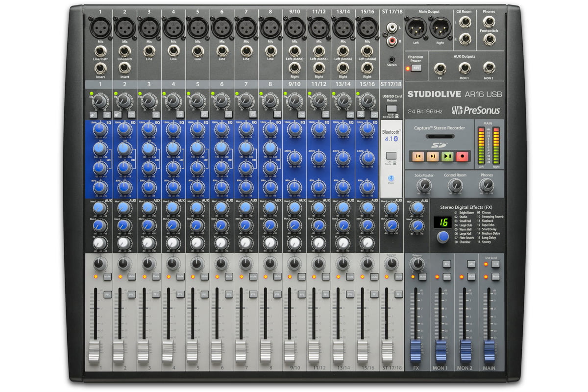
Task: Mute the MAIN output
Action: (x=496, y=277)
